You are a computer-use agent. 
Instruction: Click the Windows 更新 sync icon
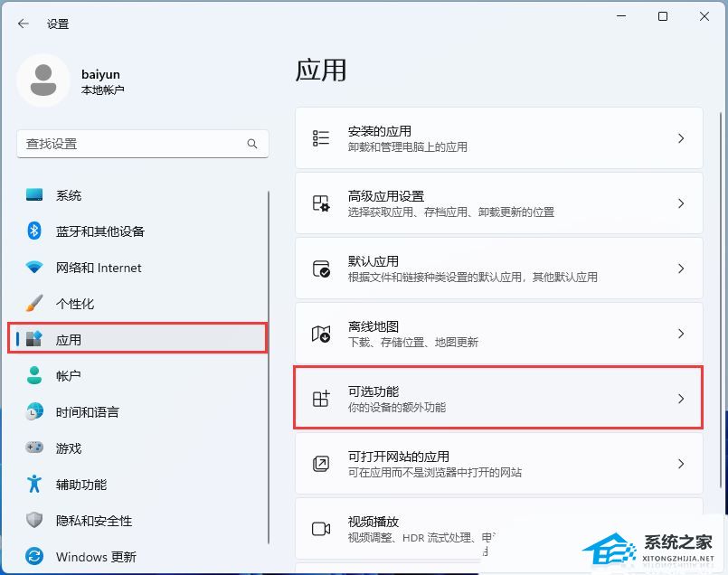click(x=34, y=556)
